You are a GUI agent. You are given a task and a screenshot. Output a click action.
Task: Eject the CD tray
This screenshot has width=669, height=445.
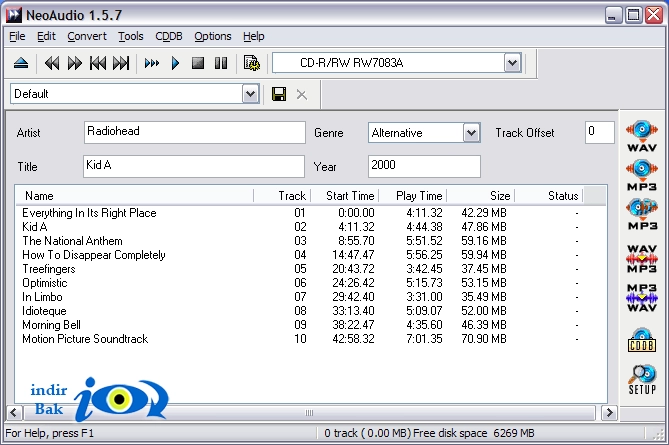(x=21, y=64)
